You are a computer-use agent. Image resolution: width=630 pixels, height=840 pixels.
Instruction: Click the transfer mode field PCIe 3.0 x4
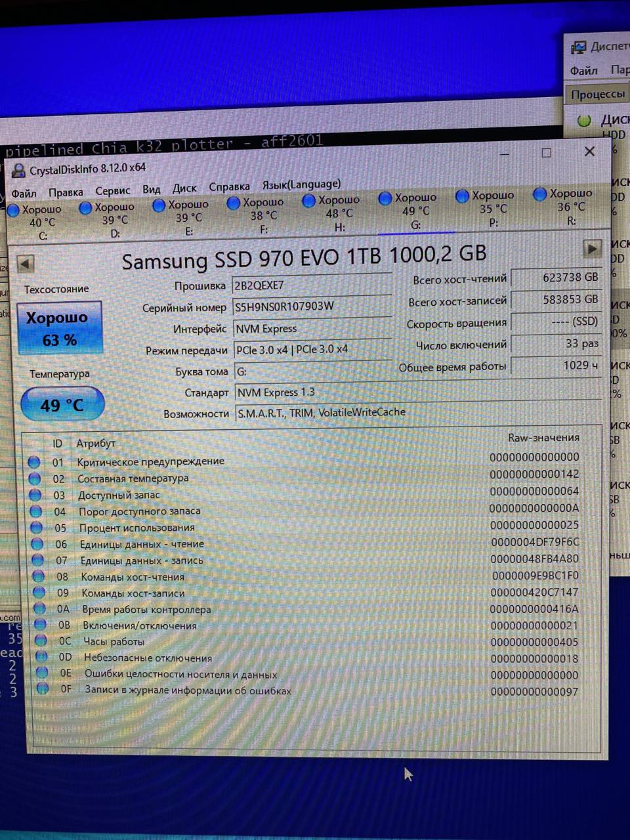pos(312,349)
